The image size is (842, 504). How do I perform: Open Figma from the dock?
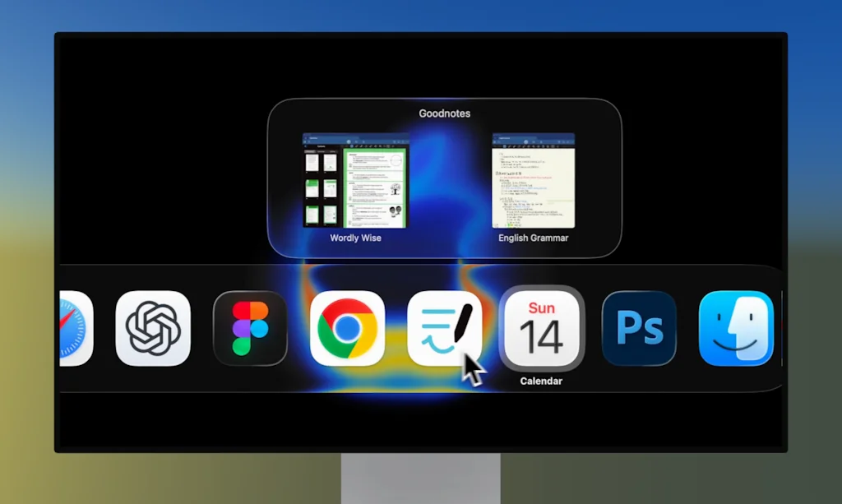click(x=250, y=328)
